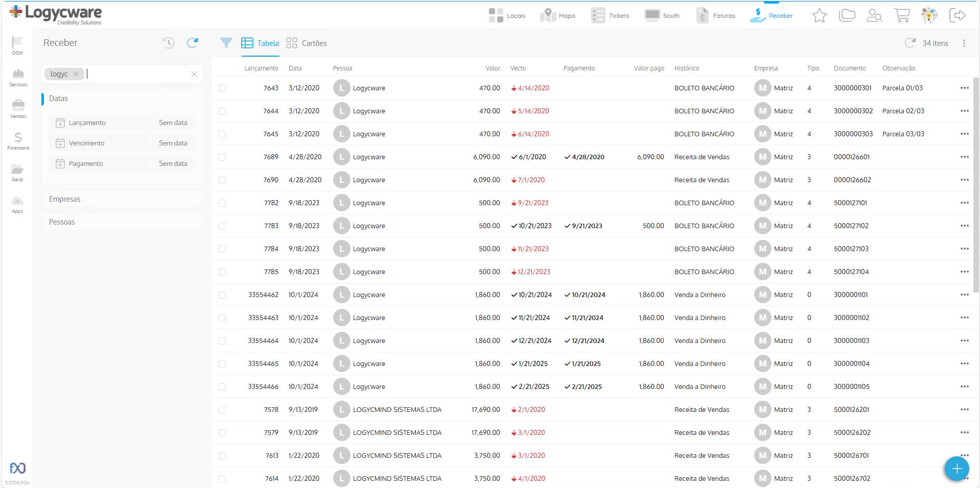This screenshot has height=488, width=980.
Task: Check the checkbox for row 7644
Action: [x=222, y=111]
